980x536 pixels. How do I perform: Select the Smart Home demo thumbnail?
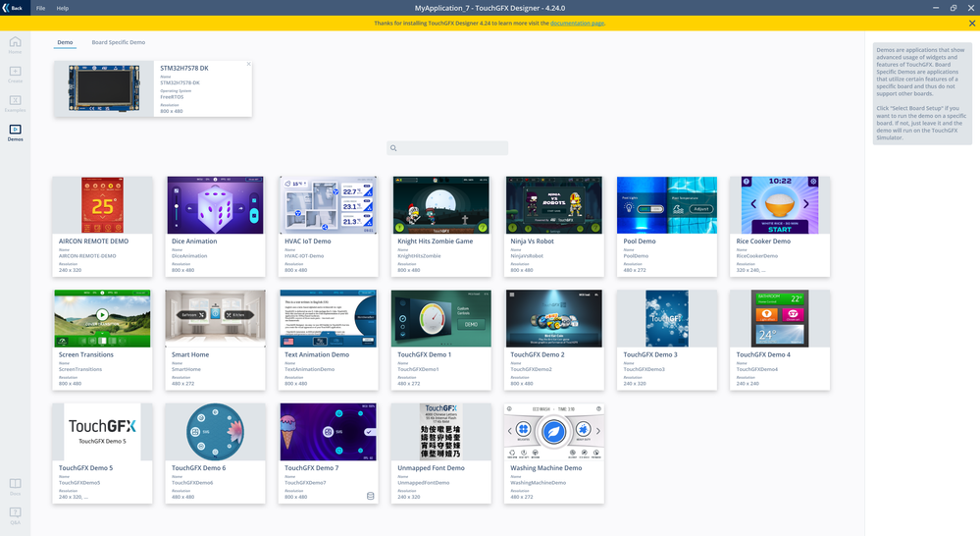pyautogui.click(x=215, y=318)
